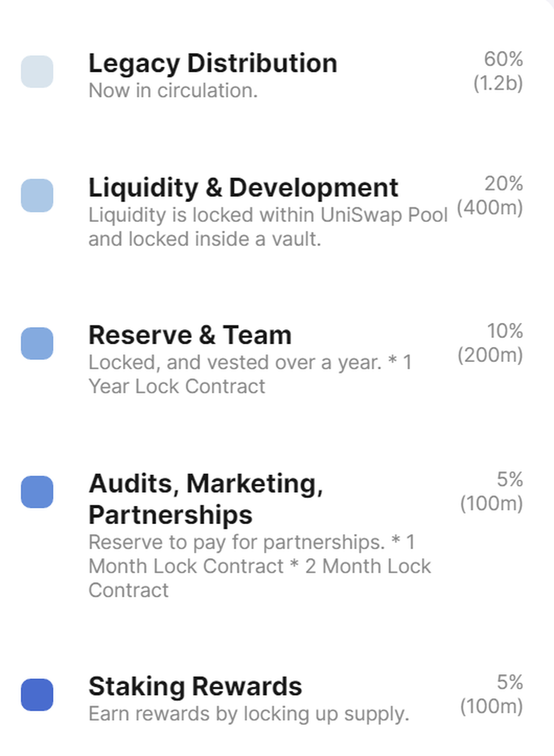This screenshot has width=554, height=756.
Task: Click the Reserve & Team color swatch
Action: (37, 344)
